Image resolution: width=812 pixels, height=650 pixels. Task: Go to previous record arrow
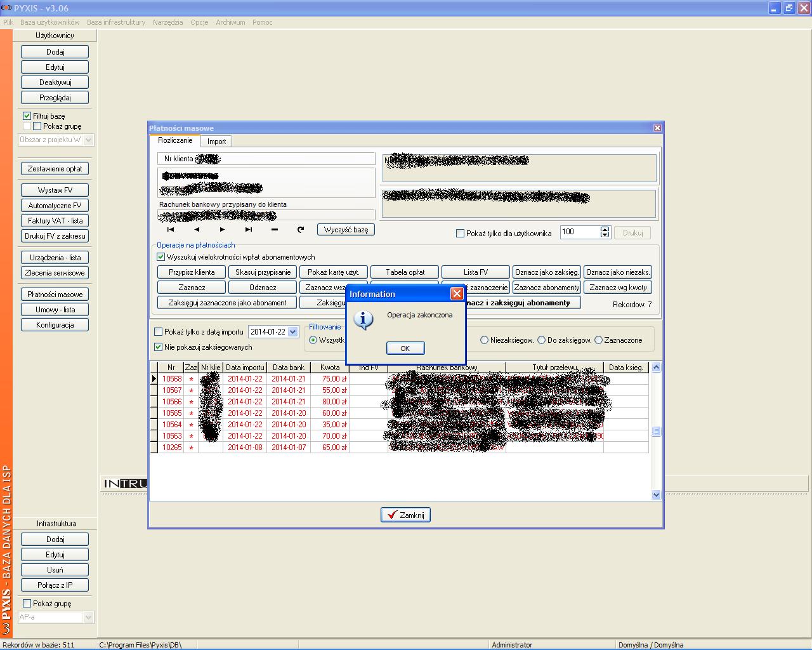click(x=197, y=230)
